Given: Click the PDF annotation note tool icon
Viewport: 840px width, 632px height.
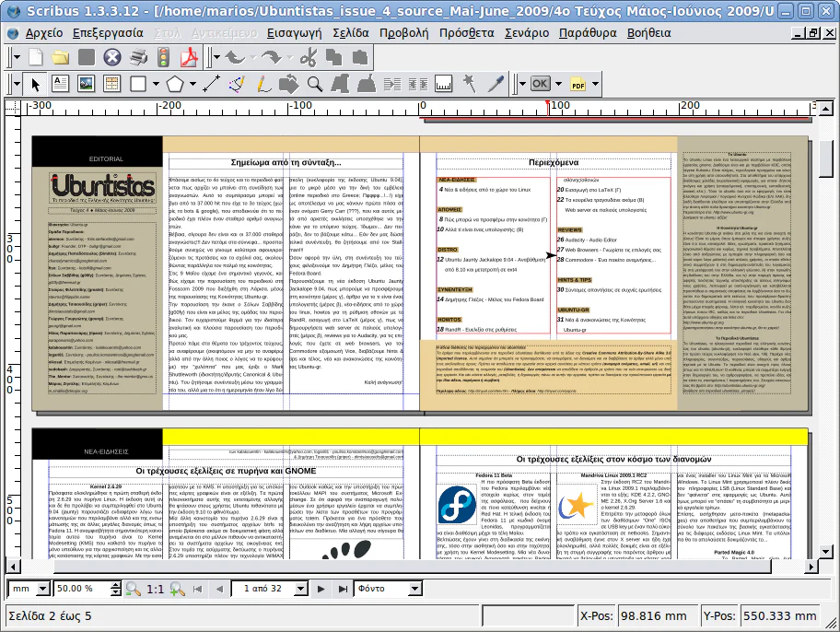Looking at the screenshot, I should pos(577,84).
